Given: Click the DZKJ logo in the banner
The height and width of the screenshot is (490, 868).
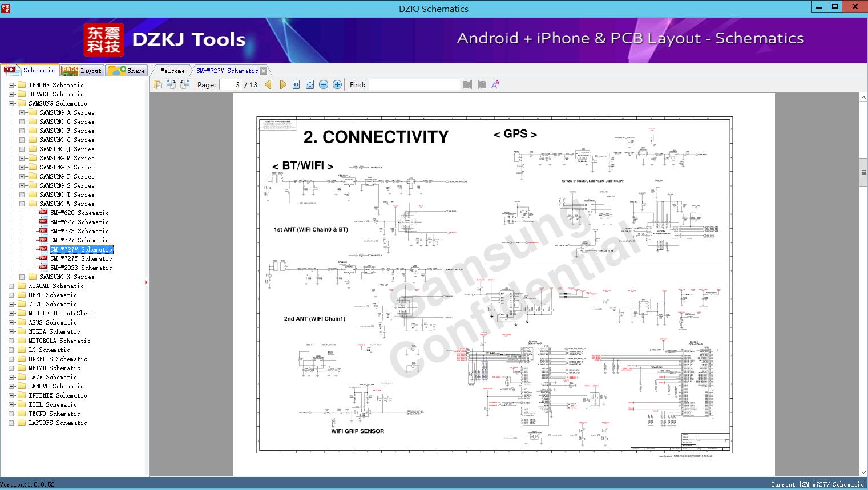Looking at the screenshot, I should click(x=103, y=40).
